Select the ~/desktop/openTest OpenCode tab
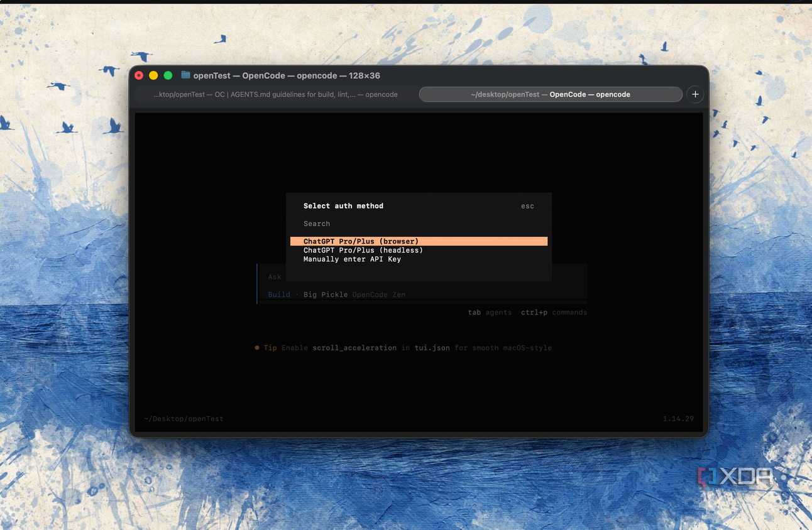 tap(551, 94)
